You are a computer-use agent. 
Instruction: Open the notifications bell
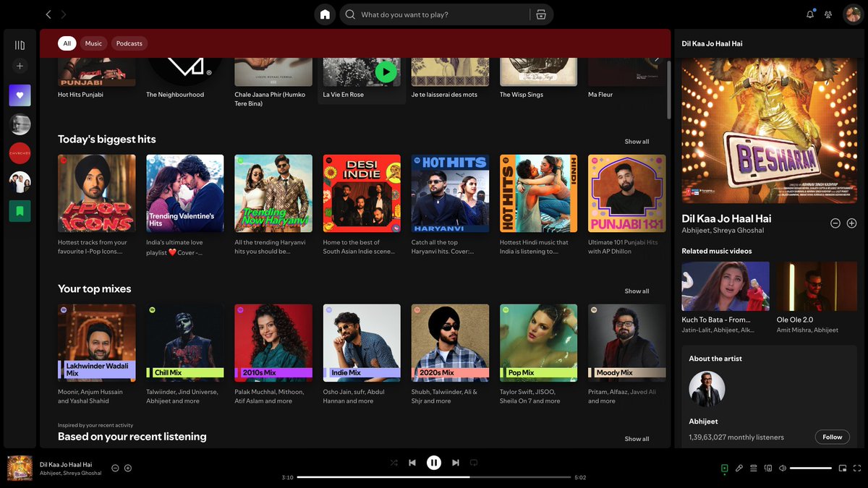point(810,14)
